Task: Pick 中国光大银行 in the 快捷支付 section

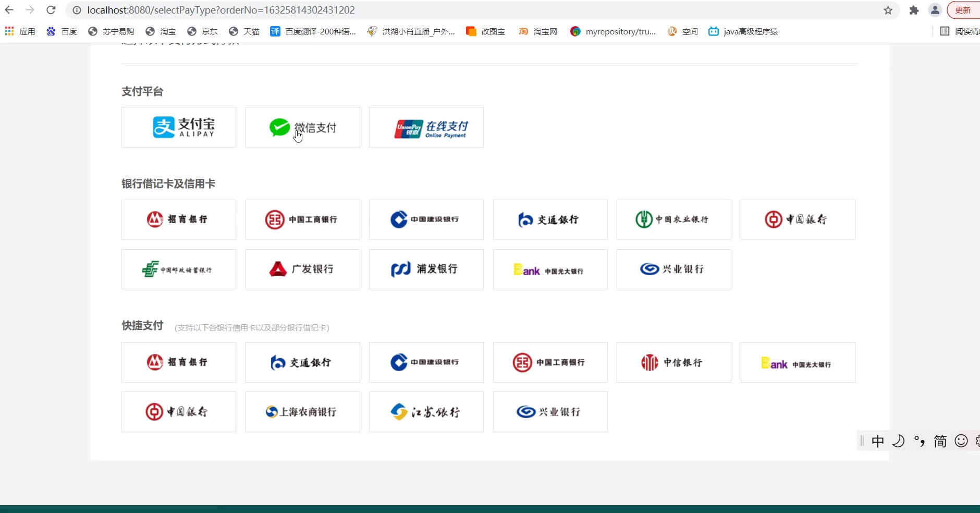Action: pos(798,362)
